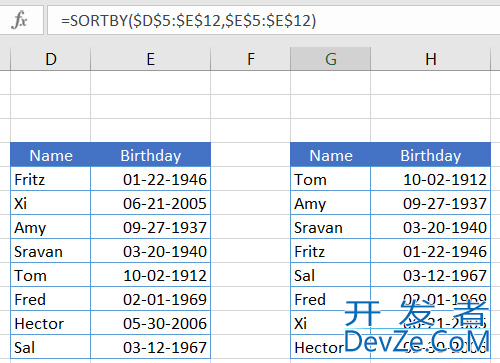This screenshot has height=363, width=500.
Task: Click the 03-12-1967 cell in column E
Action: tap(151, 347)
